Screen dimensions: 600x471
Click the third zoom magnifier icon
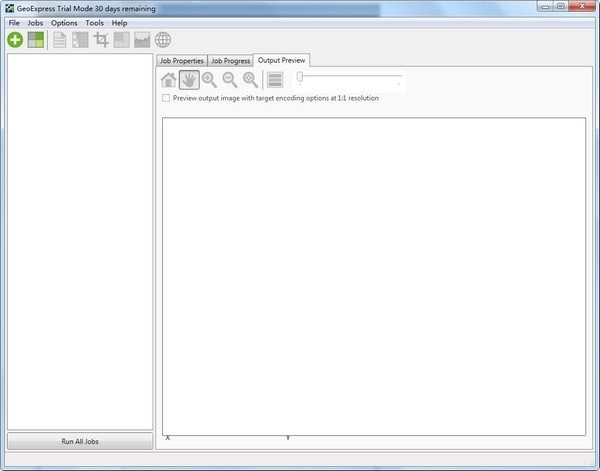(251, 80)
